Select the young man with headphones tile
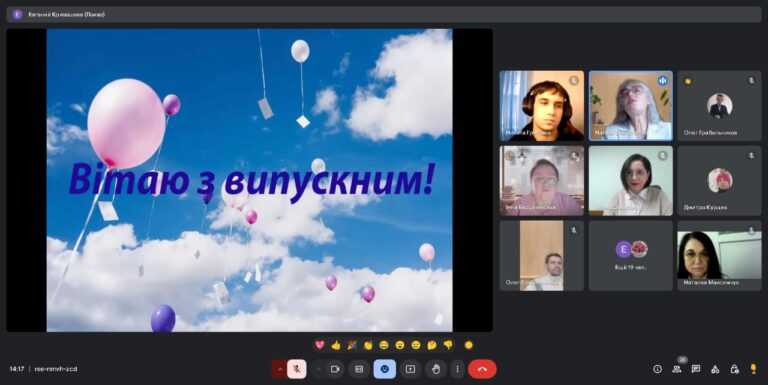 542,106
